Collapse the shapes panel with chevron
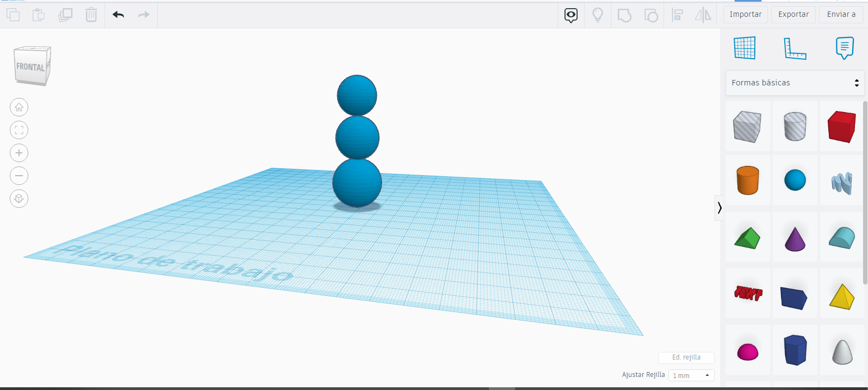The height and width of the screenshot is (390, 868). [x=720, y=208]
